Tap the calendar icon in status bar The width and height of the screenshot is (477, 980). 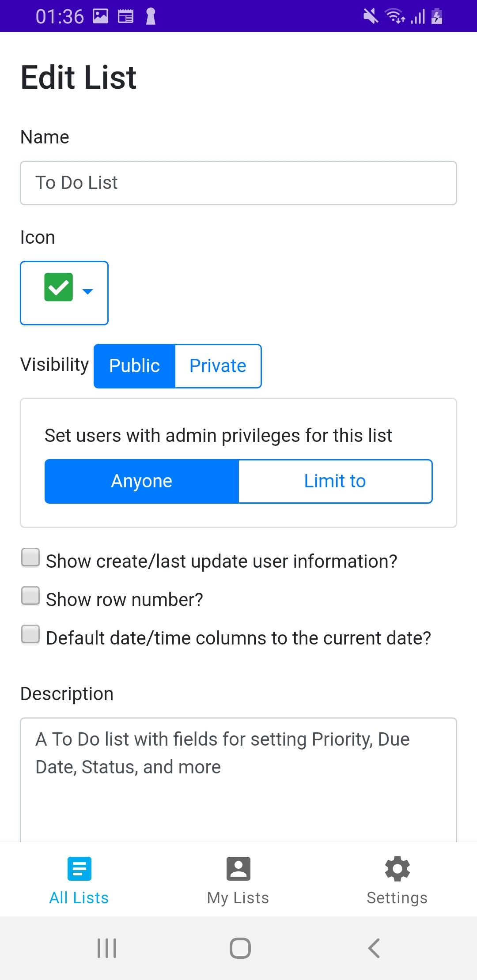click(x=125, y=16)
